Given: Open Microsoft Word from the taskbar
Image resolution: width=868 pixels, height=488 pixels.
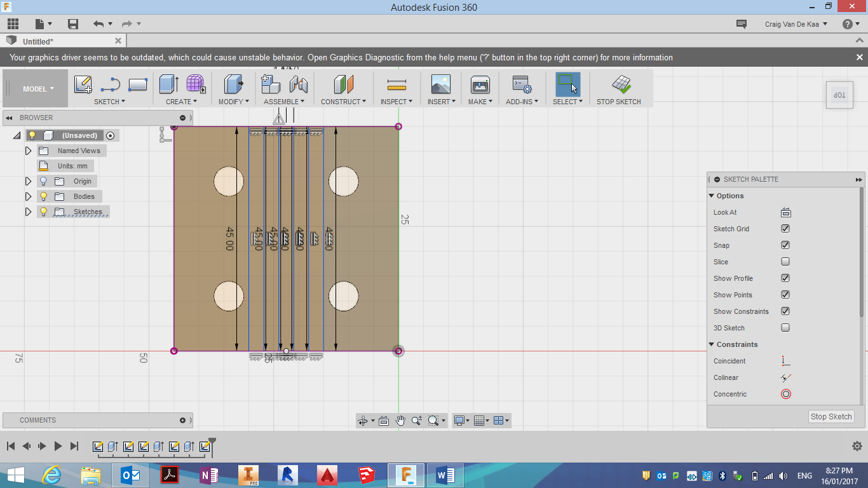Looking at the screenshot, I should pos(445,475).
